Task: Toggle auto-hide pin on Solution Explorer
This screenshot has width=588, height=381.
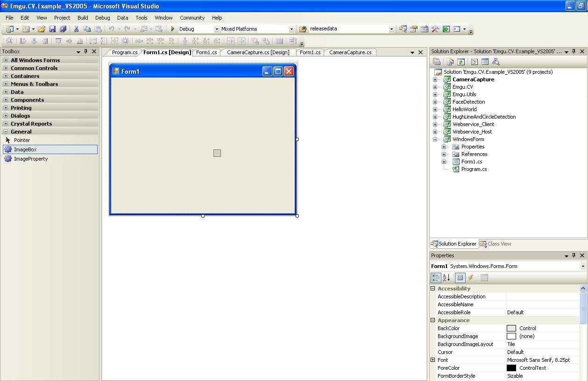Action: click(x=574, y=51)
